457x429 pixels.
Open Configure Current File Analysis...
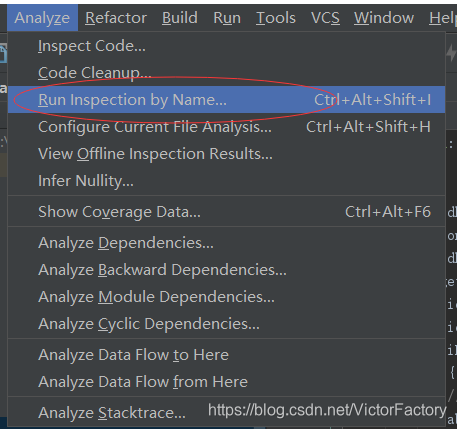[x=226, y=127]
